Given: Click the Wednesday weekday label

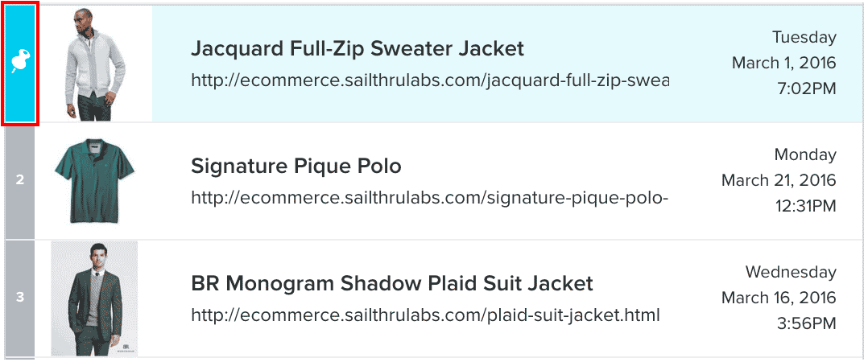Looking at the screenshot, I should coord(791,272).
